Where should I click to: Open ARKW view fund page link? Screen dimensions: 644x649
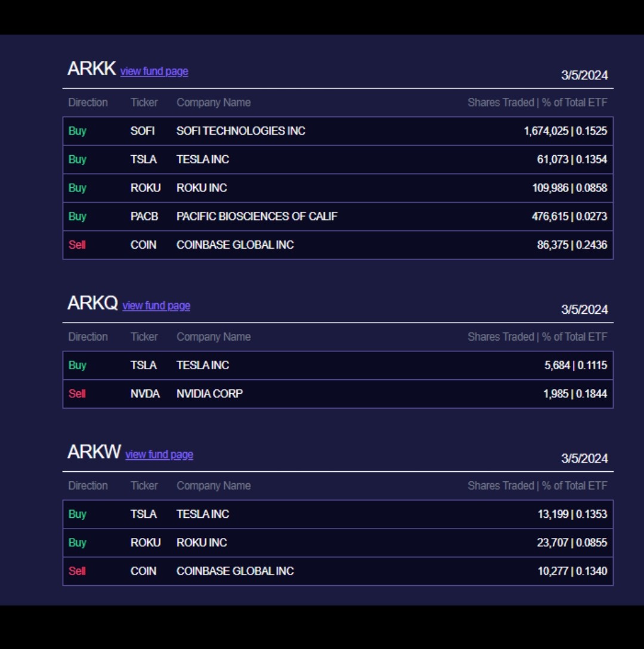click(159, 455)
